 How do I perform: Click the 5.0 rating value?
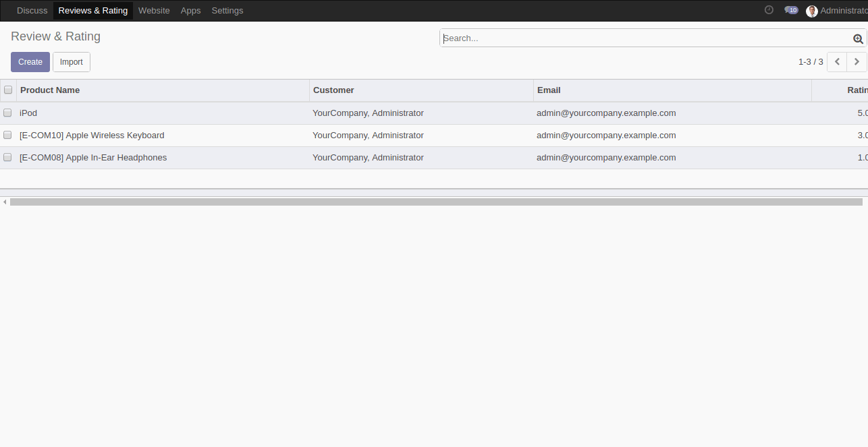coord(862,113)
